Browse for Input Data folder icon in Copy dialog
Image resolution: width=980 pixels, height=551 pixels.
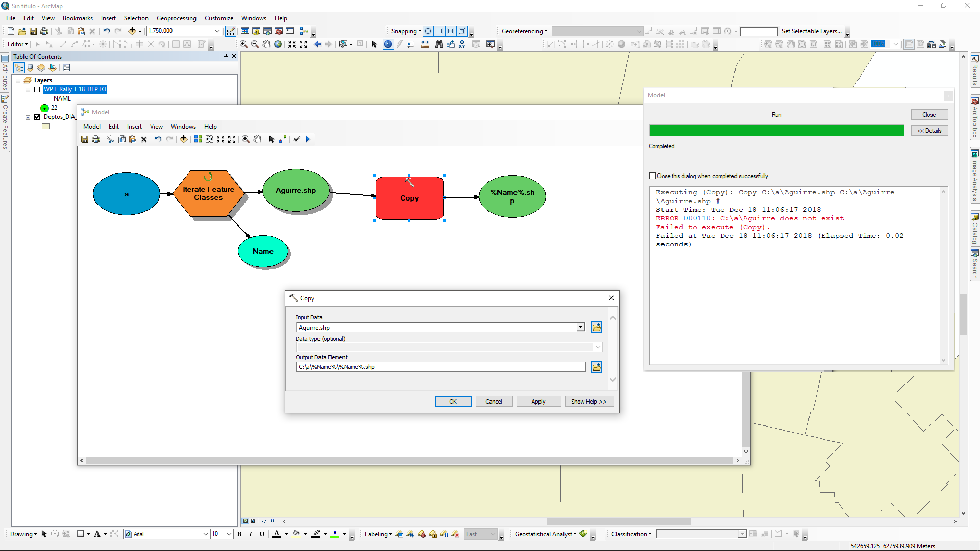[596, 327]
